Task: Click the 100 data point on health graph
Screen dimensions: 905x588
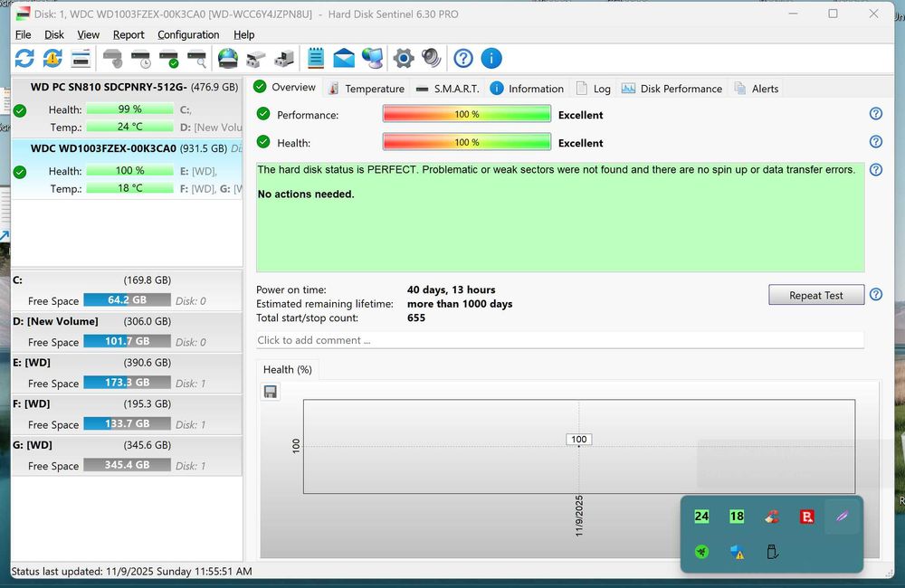Action: pos(579,440)
